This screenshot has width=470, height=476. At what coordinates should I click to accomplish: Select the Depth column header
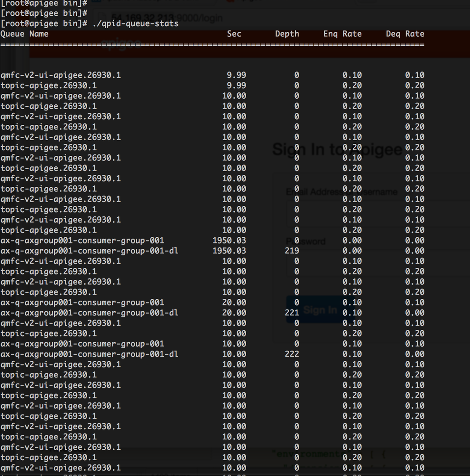pos(287,34)
